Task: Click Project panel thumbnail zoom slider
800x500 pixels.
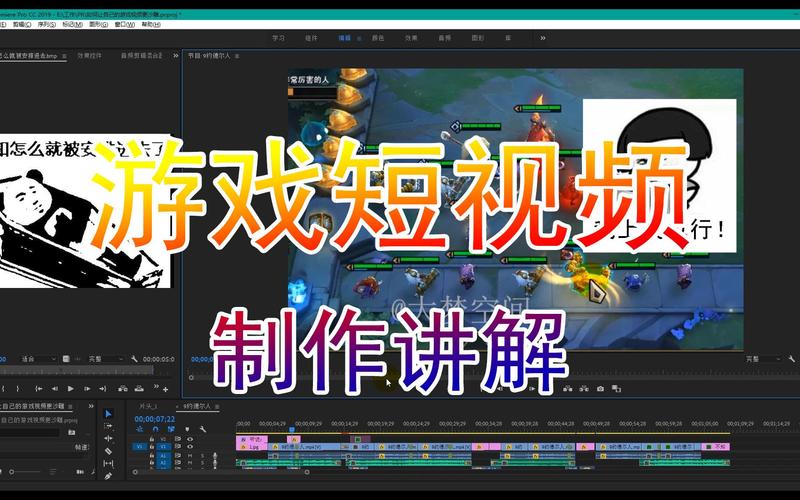Action: (x=25, y=472)
